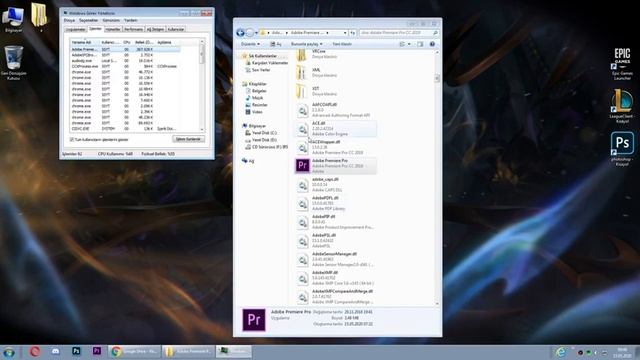
Task: Click the Explorer forward navigation arrow
Action: point(250,33)
